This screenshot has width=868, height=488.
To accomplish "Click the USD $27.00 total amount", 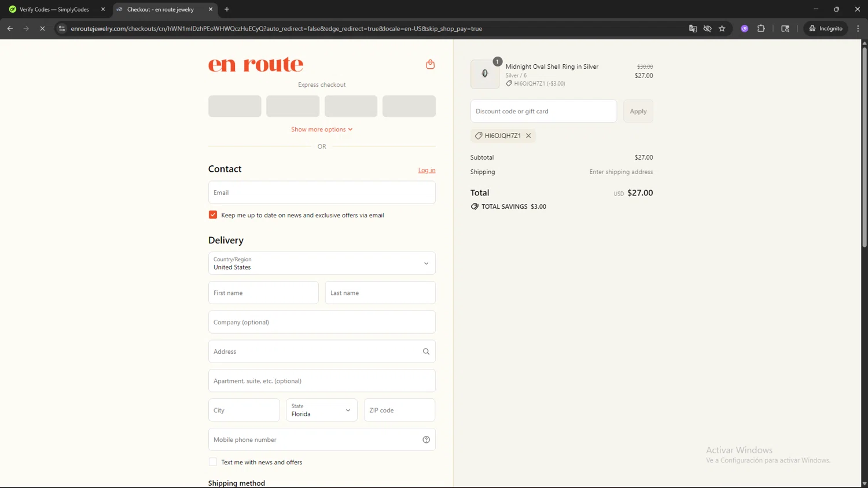I will click(633, 193).
